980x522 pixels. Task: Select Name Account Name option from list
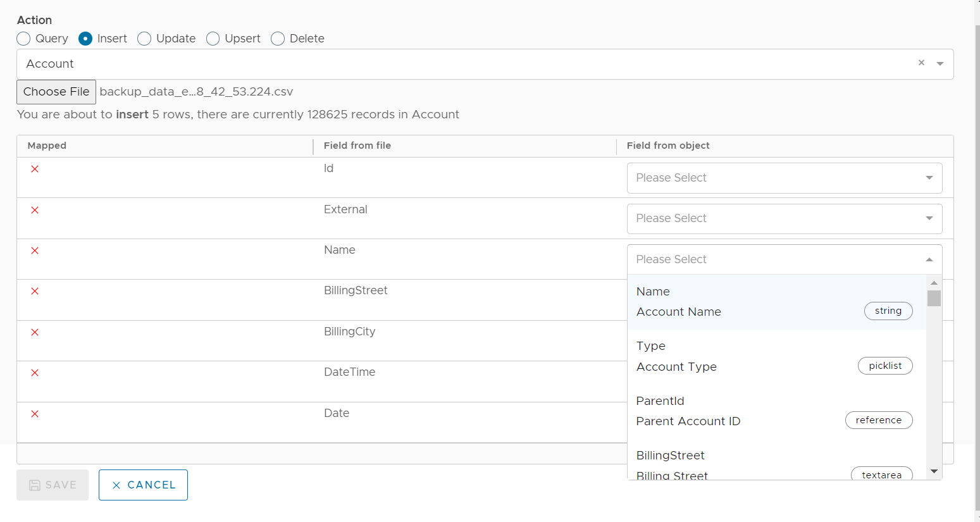click(x=776, y=302)
